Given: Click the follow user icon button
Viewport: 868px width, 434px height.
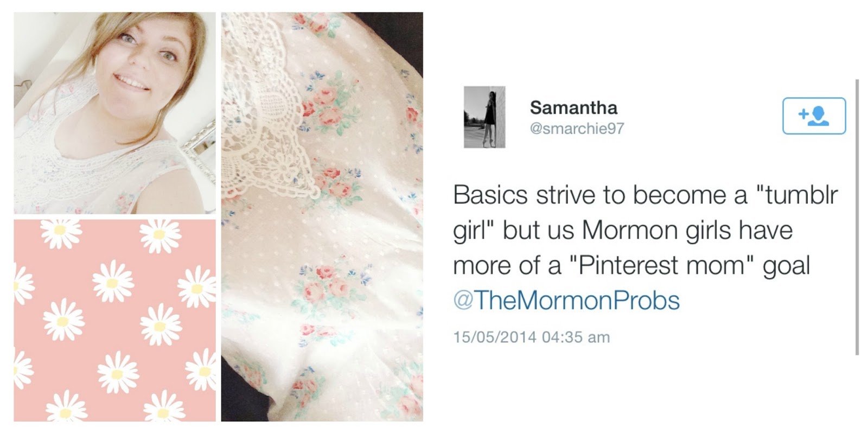Looking at the screenshot, I should click(814, 116).
